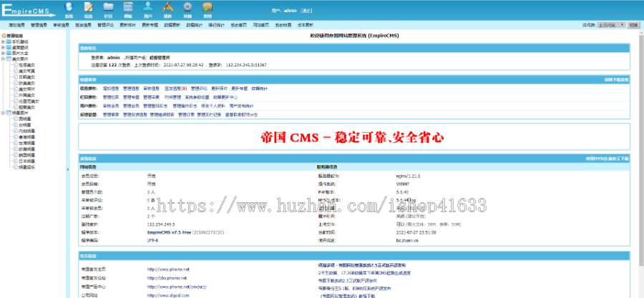Collapse the sidebar with the arrow handle

(68, 169)
